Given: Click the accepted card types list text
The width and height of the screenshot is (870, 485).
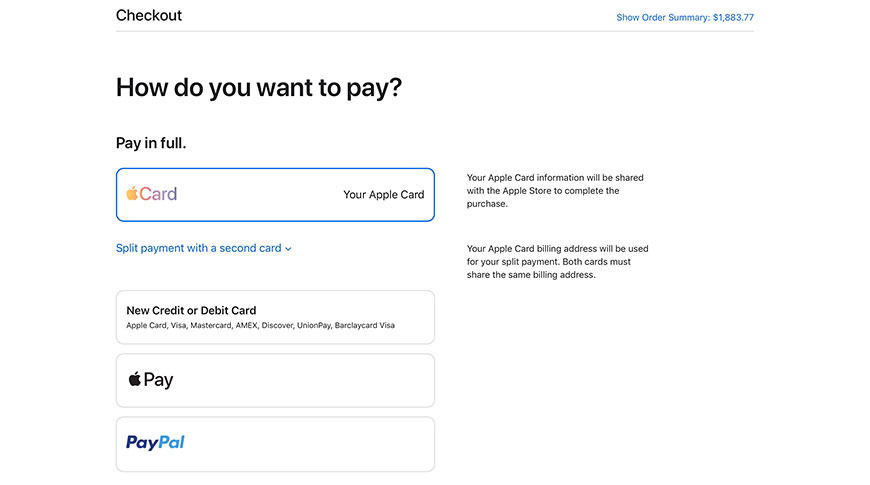Looking at the screenshot, I should point(260,326).
